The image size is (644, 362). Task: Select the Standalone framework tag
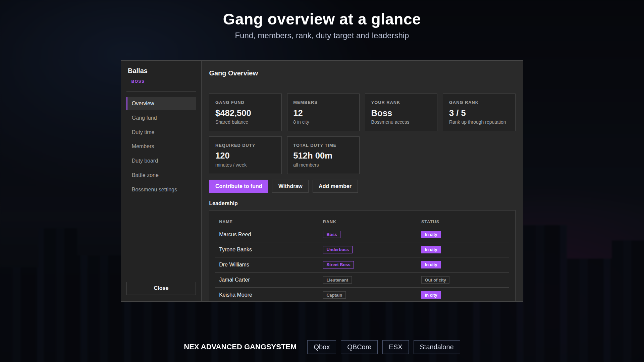437,347
